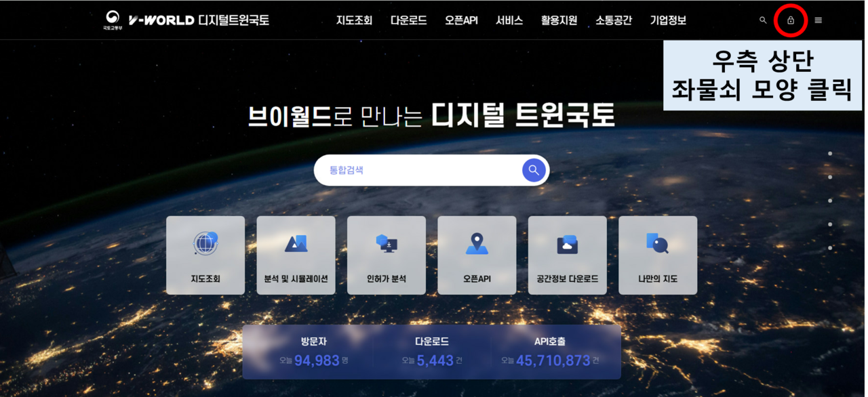Open the 분석 및 시뮬레이션 card
Image resolution: width=868 pixels, height=397 pixels.
pos(296,255)
